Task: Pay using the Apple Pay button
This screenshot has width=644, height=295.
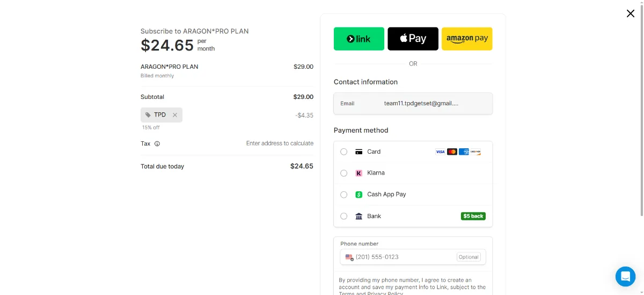Action: click(413, 39)
